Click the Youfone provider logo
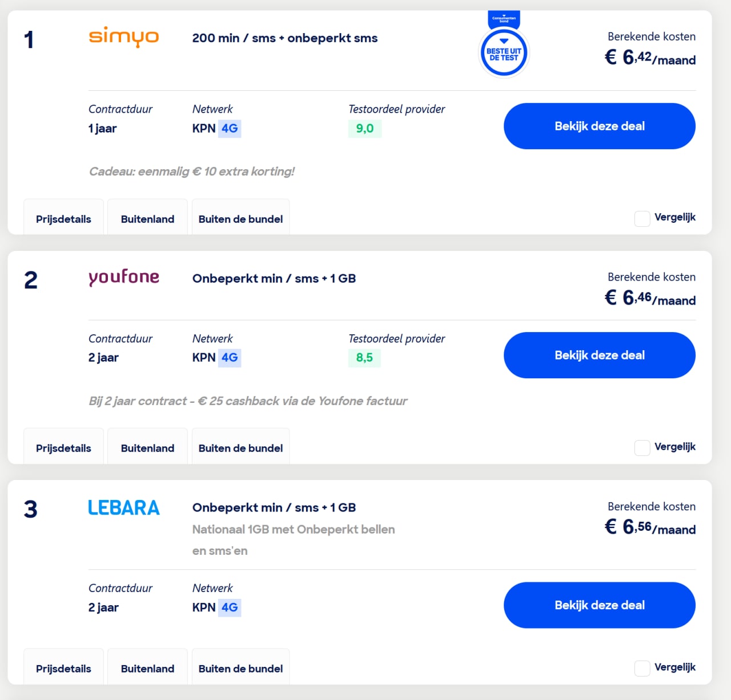This screenshot has width=731, height=700. 123,277
